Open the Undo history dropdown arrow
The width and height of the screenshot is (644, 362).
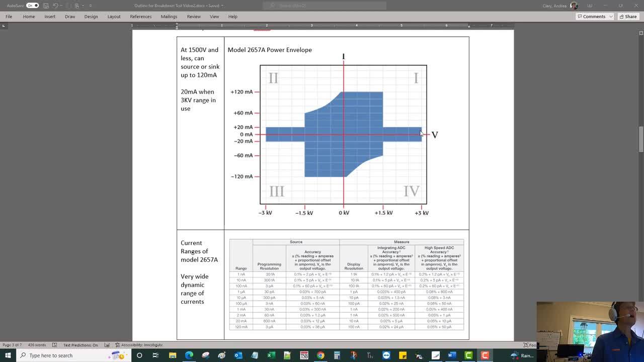[61, 6]
